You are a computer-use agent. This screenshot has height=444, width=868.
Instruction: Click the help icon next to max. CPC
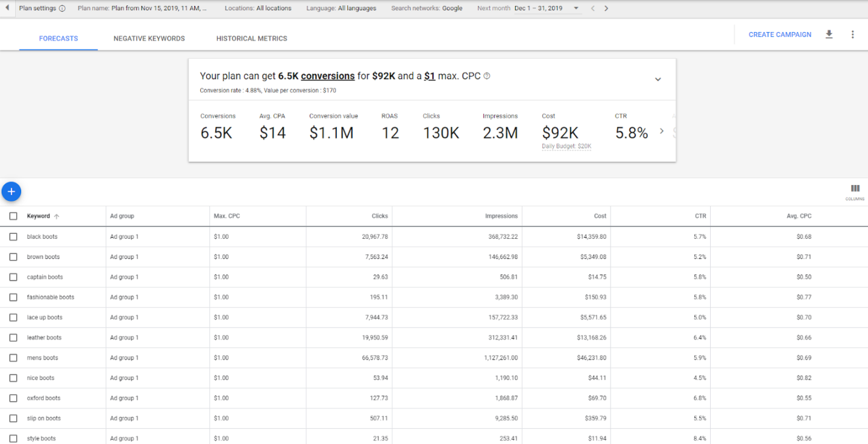(x=487, y=76)
